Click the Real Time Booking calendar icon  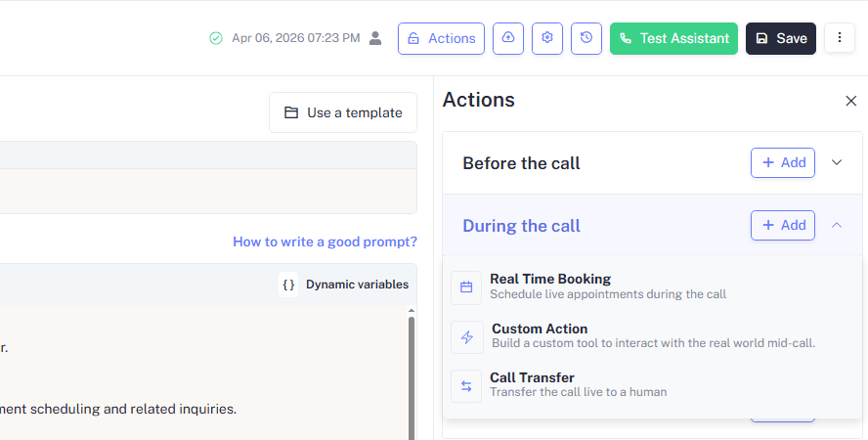466,286
